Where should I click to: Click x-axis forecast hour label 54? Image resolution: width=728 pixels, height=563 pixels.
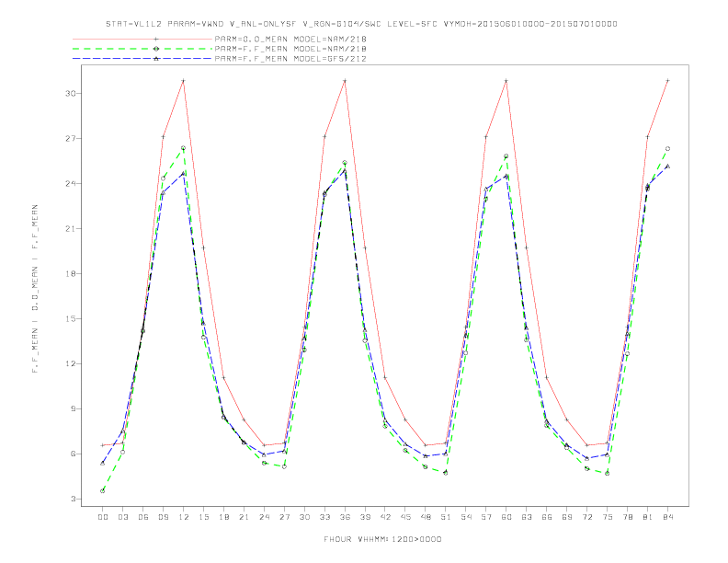[x=466, y=517]
